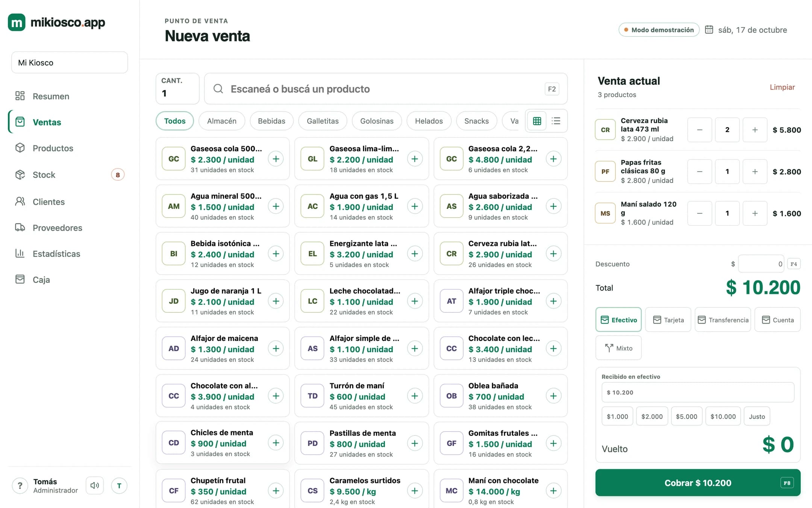812x508 pixels.
Task: Choose the Justo exact amount button
Action: click(x=757, y=416)
